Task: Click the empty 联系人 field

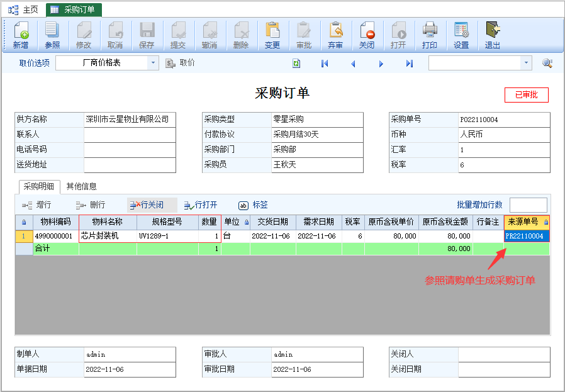Action: pyautogui.click(x=130, y=135)
